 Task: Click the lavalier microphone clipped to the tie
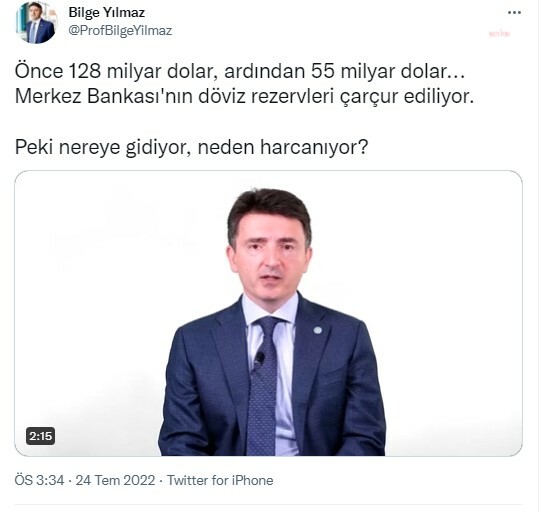click(259, 359)
